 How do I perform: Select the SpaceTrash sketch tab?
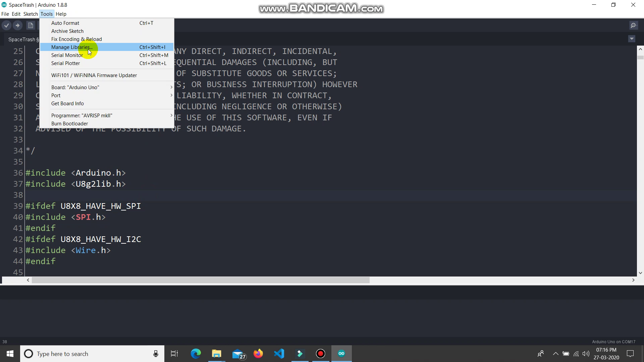22,40
